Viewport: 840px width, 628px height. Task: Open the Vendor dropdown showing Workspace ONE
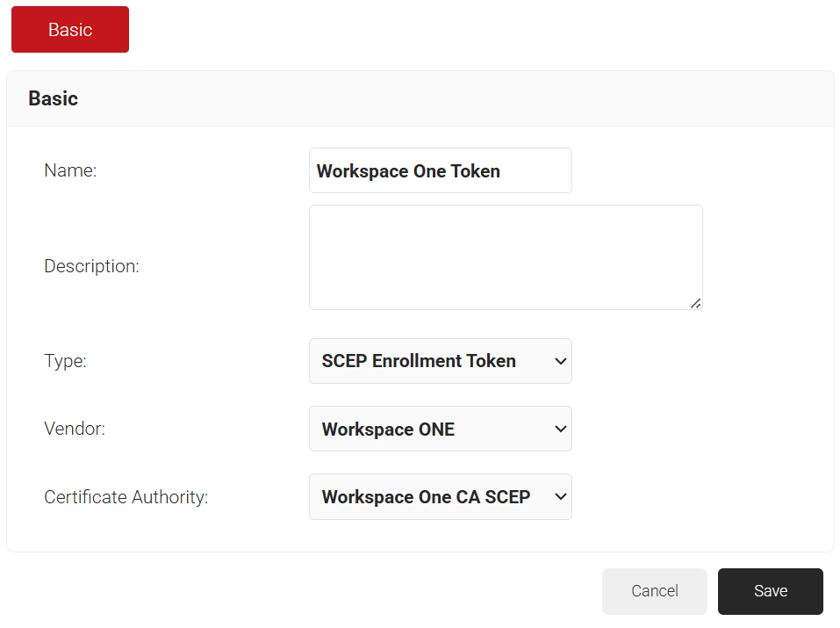440,429
